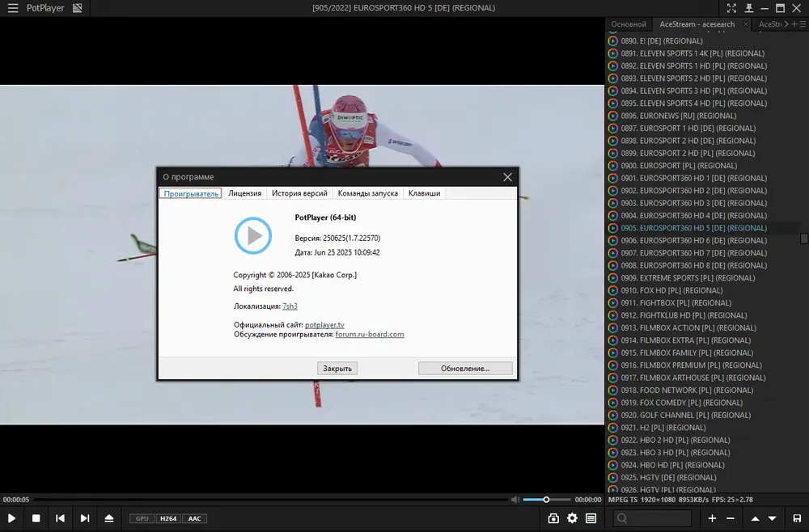Open the PotPlayer hamburger main menu
The width and height of the screenshot is (809, 532).
click(13, 8)
